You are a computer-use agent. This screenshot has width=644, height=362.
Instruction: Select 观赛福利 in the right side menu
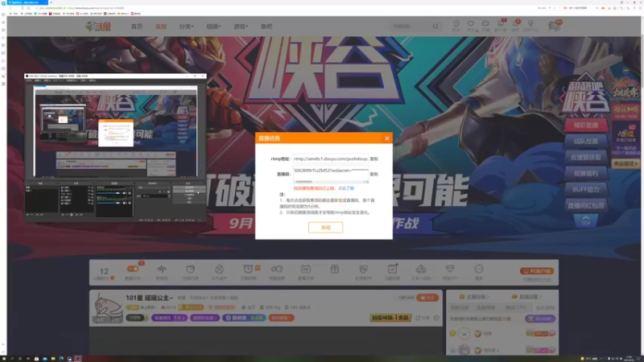[586, 173]
